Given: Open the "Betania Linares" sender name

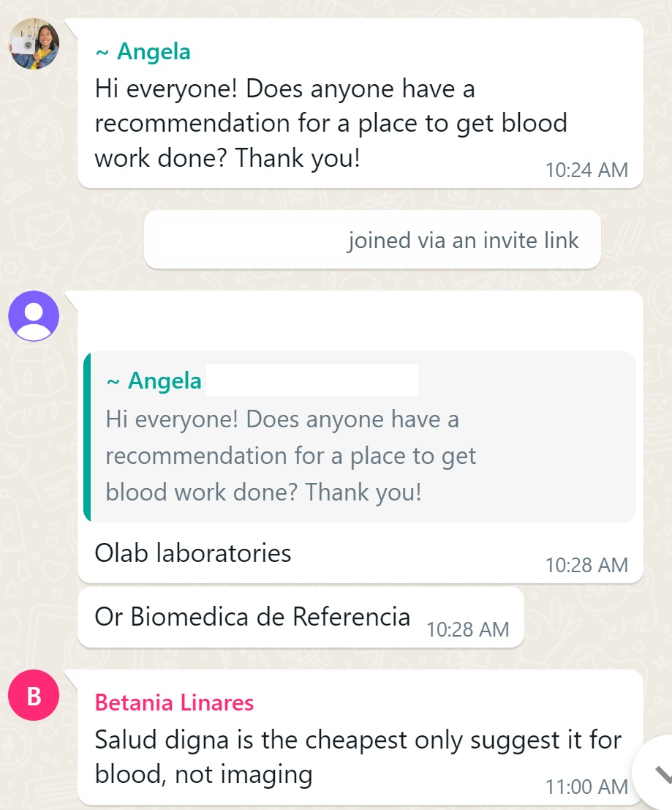Looking at the screenshot, I should point(174,703).
